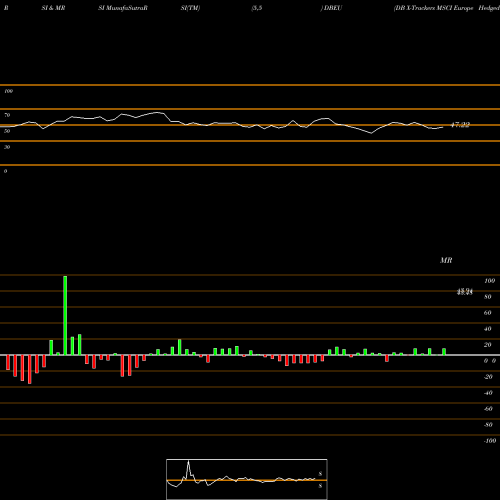500x500 pixels.
Task: Click the -80 label on MR axis
Action: pyautogui.click(x=488, y=425)
